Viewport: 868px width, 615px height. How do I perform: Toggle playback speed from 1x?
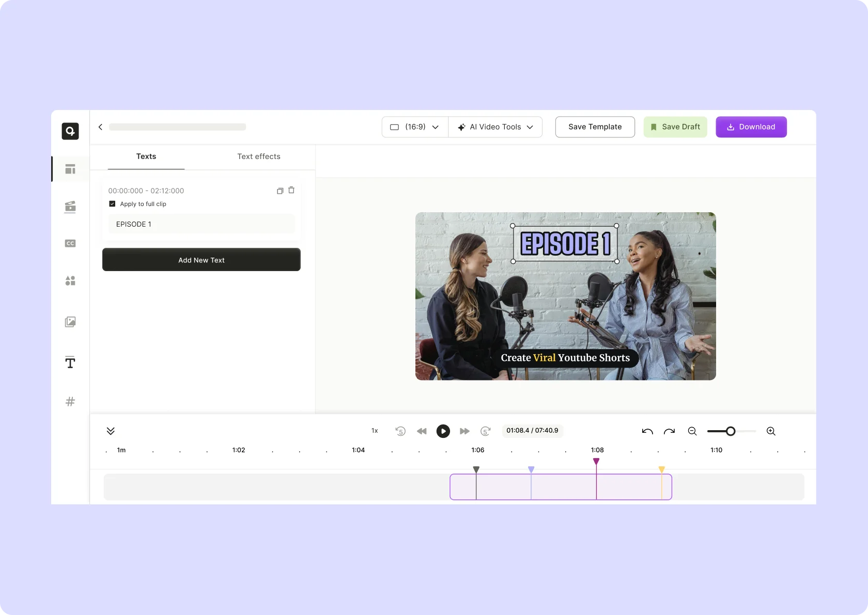pos(374,431)
